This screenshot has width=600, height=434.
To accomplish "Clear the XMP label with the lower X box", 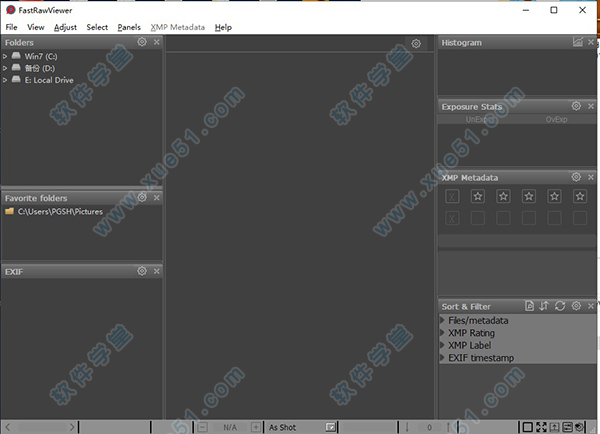I will click(x=452, y=218).
